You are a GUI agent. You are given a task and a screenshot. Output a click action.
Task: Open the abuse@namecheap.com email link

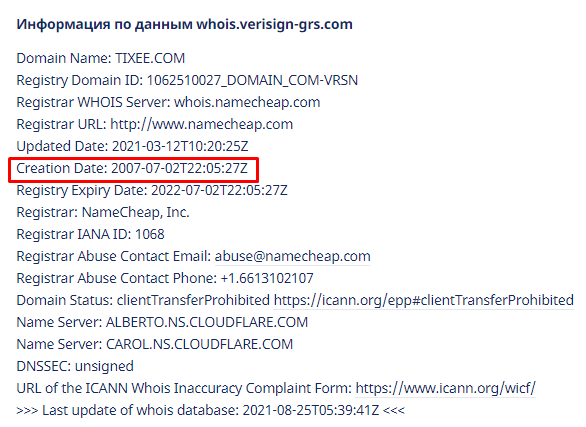pos(292,256)
